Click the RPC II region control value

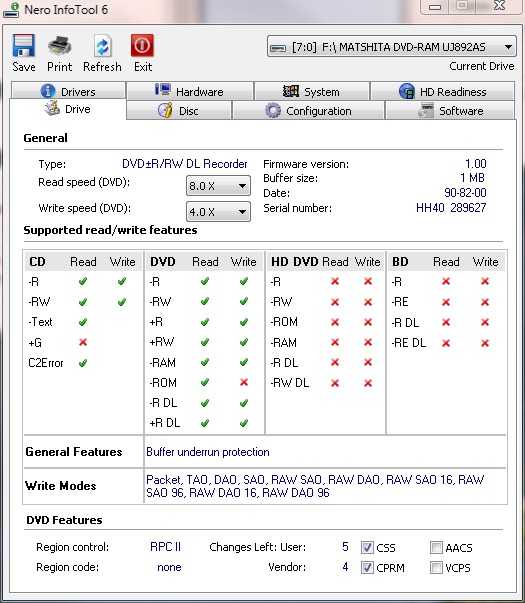(165, 547)
